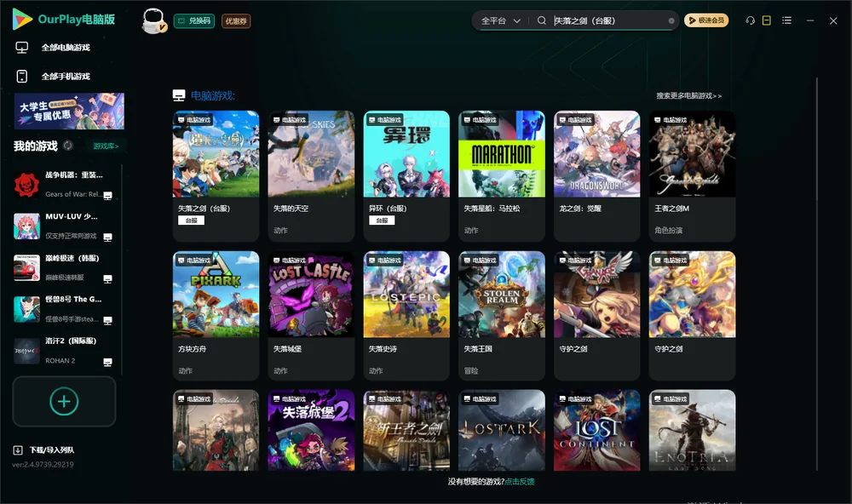
Task: Click the search magnifier icon
Action: pos(542,20)
